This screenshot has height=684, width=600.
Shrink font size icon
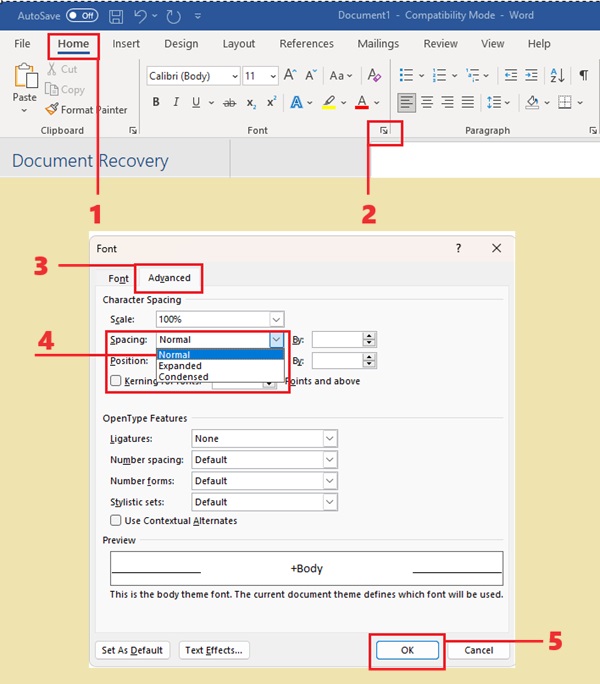tap(311, 75)
